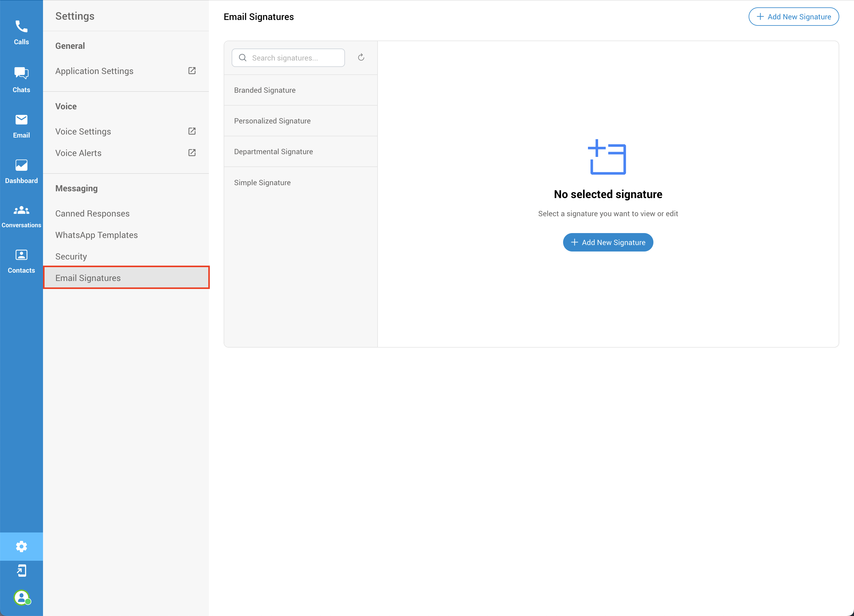This screenshot has width=854, height=616.
Task: Select Branded Signature
Action: pyautogui.click(x=300, y=90)
